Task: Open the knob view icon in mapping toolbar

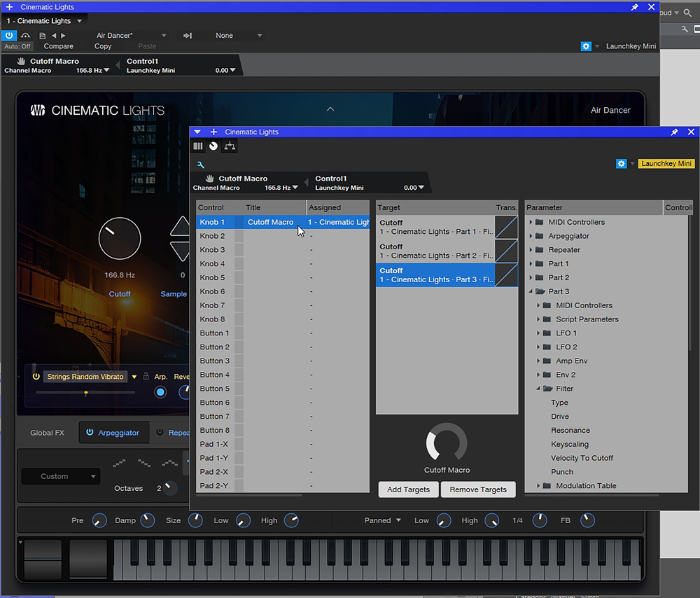Action: [x=213, y=146]
